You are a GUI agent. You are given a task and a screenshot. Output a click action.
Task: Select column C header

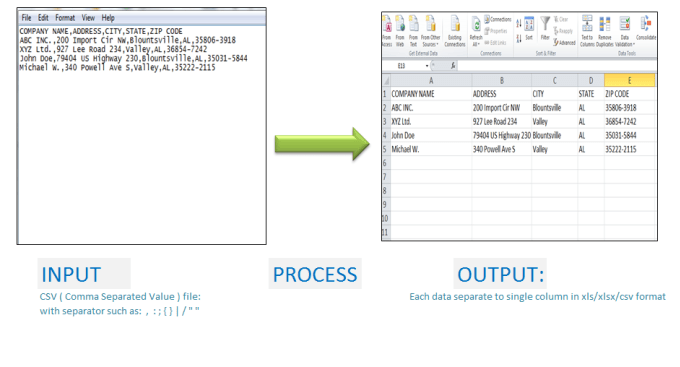pos(554,81)
